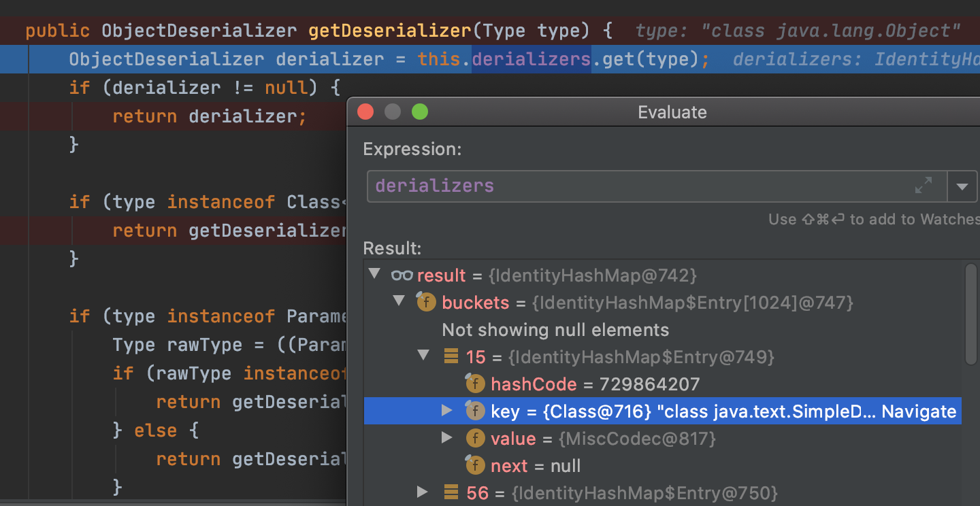Click the field icon beside next = null
Screen dimensions: 980x506
coord(475,465)
